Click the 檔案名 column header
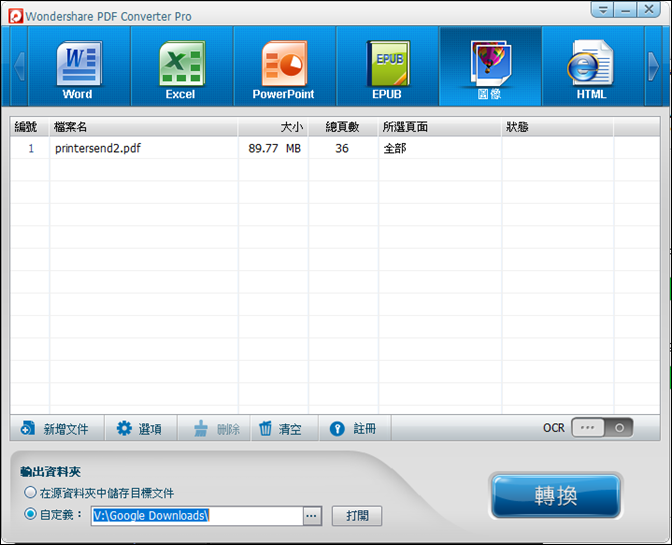This screenshot has height=545, width=672. (x=144, y=127)
